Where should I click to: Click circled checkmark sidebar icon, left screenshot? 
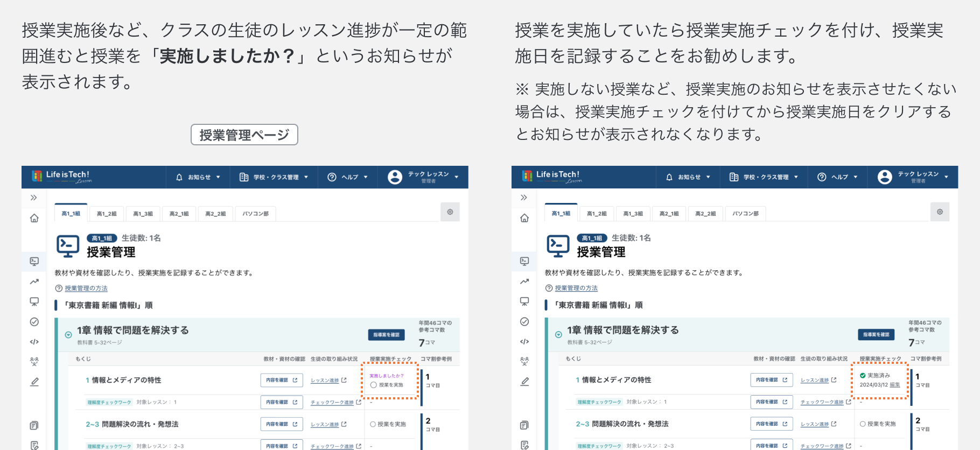click(x=34, y=322)
